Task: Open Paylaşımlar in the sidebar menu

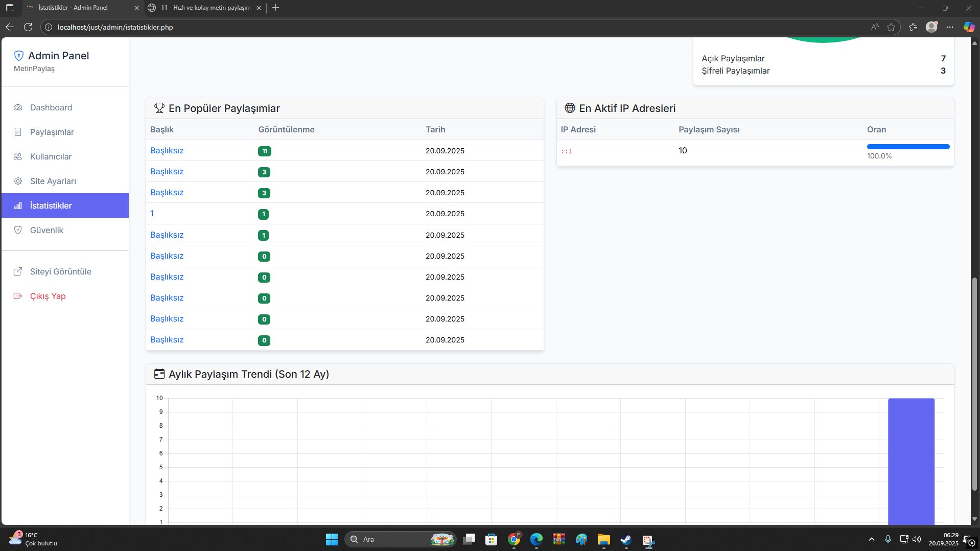Action: point(52,132)
